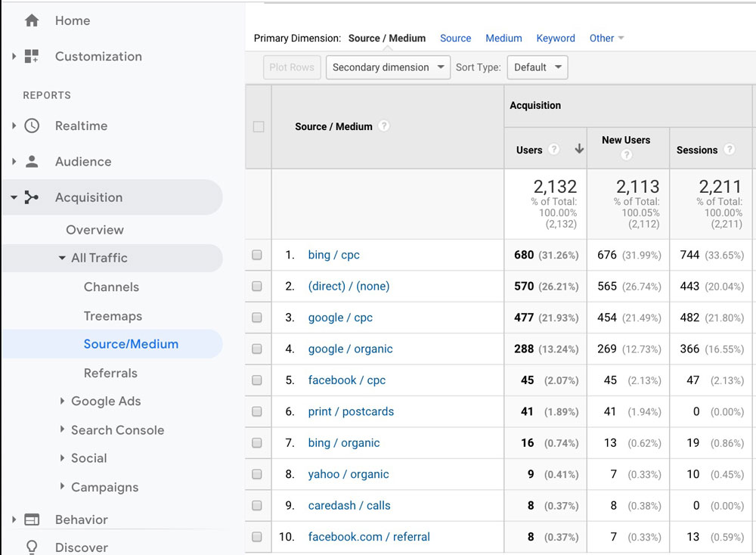756x555 pixels.
Task: Click help icon beside Source / Medium header
Action: (384, 126)
